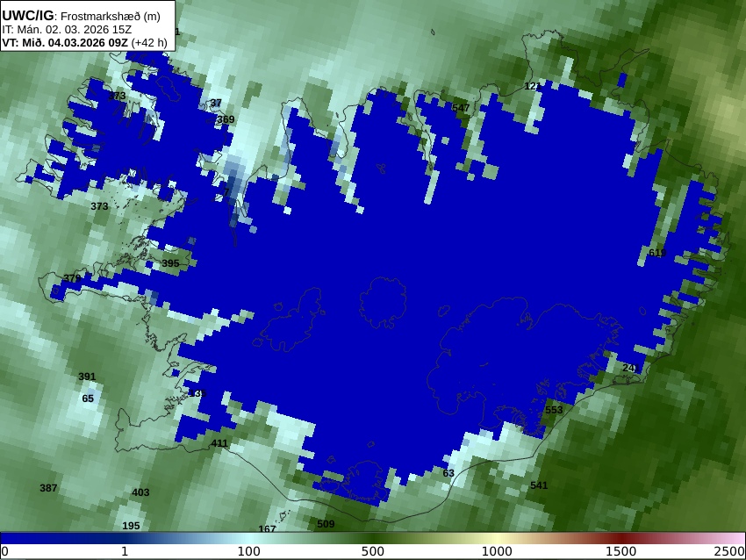This screenshot has width=746, height=560.
Task: Click the map value 121
Action: click(x=533, y=86)
